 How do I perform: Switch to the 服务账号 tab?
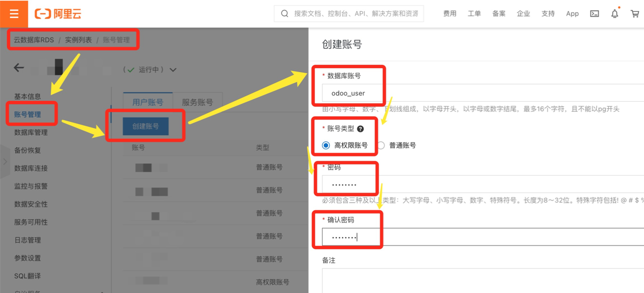click(197, 102)
